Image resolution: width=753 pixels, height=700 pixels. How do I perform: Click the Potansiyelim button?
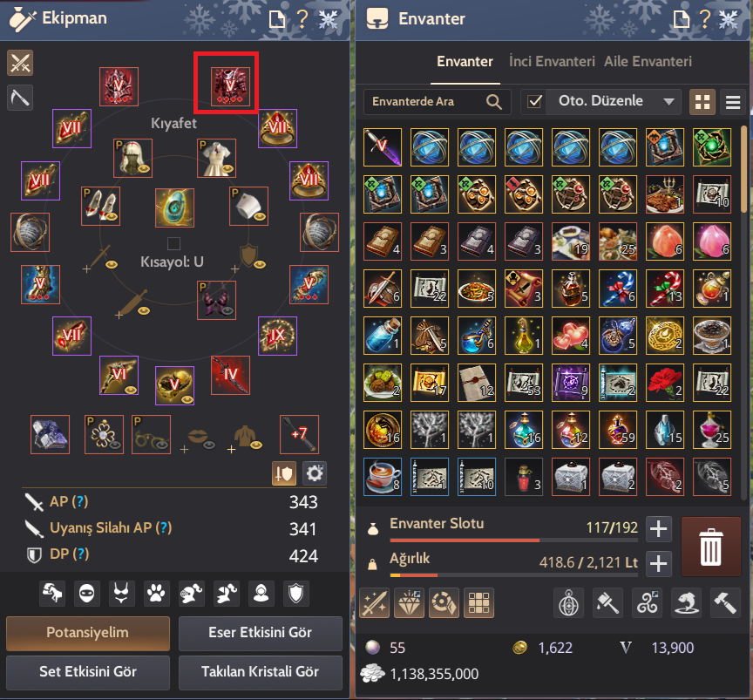coord(88,633)
